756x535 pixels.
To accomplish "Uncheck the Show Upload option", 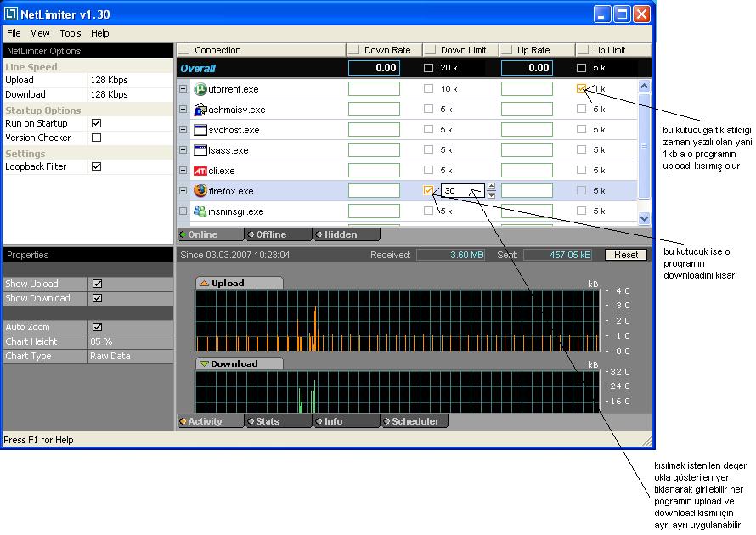I will [x=97, y=284].
